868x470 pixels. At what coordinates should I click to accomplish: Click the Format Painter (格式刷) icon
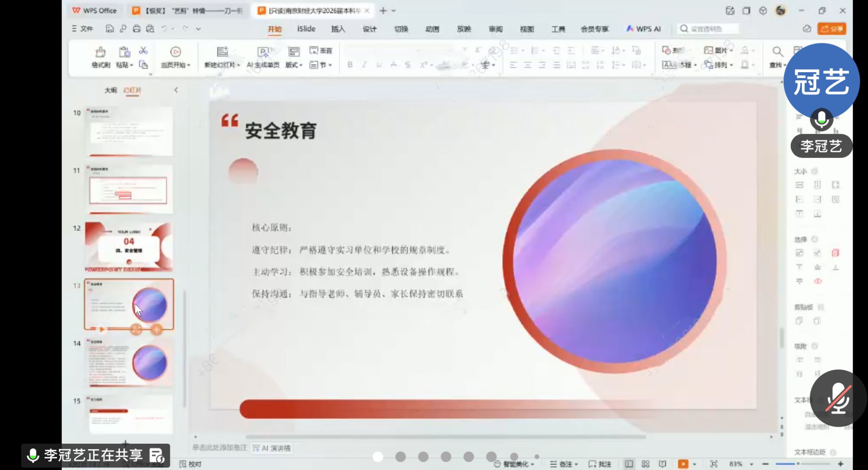point(100,52)
